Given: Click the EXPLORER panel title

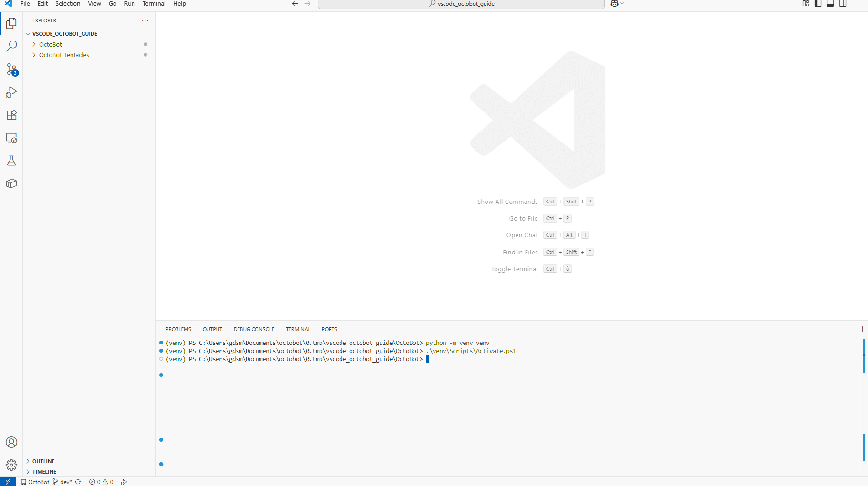Looking at the screenshot, I should click(44, 20).
